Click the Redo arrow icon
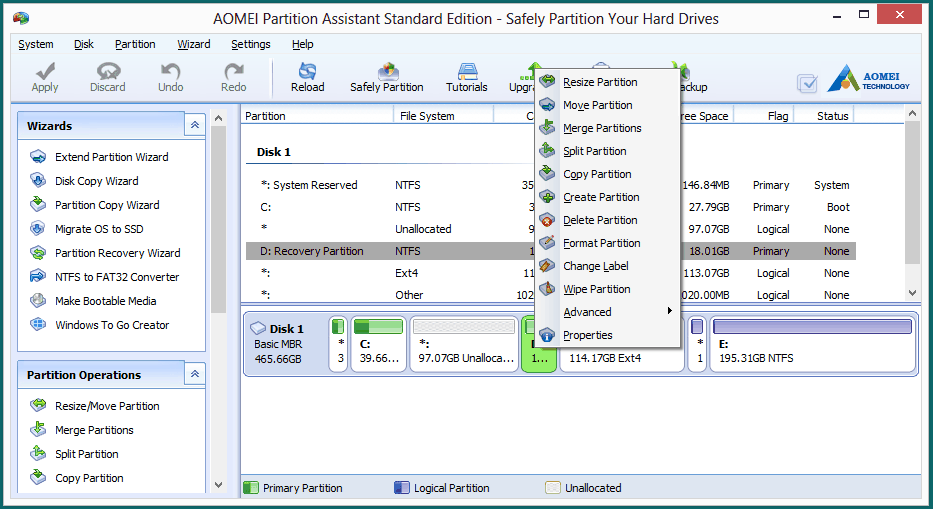Image resolution: width=933 pixels, height=509 pixels. (x=233, y=71)
